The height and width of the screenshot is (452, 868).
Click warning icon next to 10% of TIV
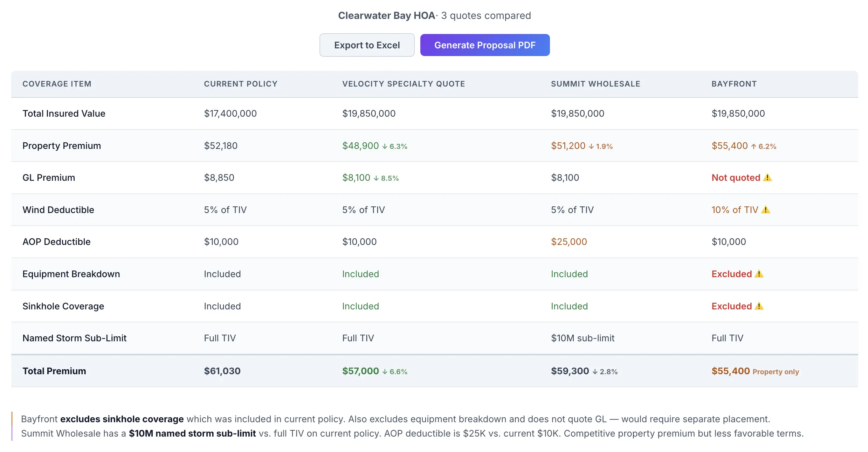point(766,210)
